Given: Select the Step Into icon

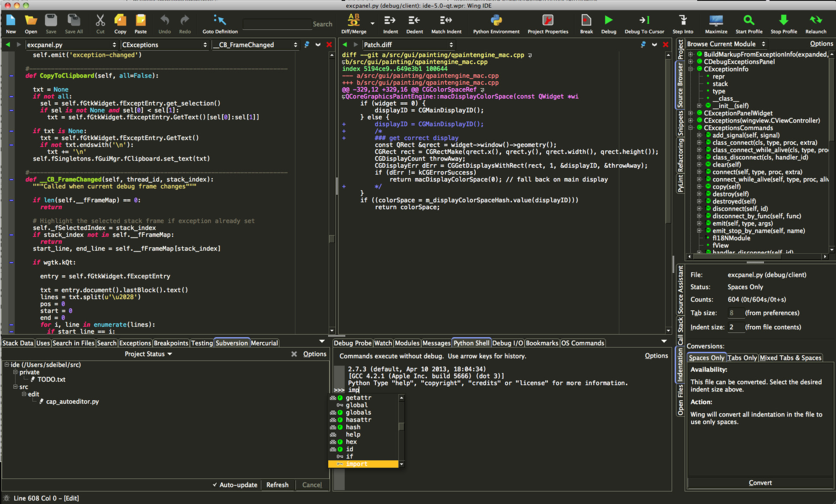Looking at the screenshot, I should click(x=682, y=20).
